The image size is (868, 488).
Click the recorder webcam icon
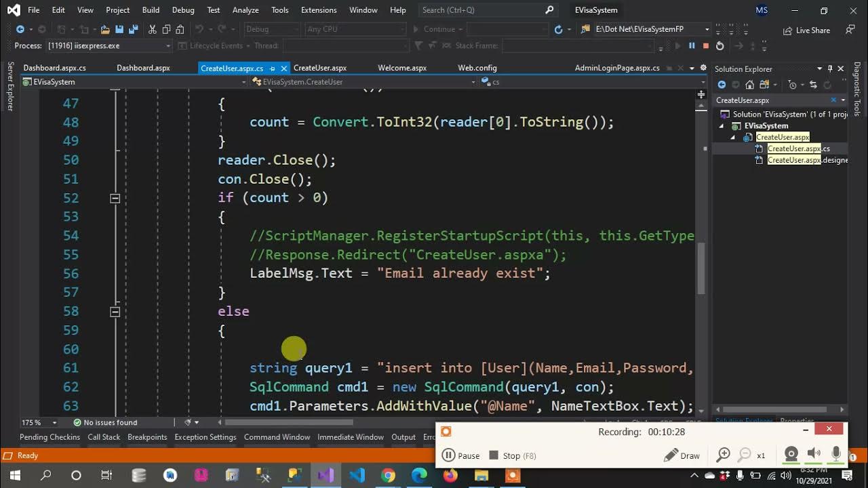[791, 455]
